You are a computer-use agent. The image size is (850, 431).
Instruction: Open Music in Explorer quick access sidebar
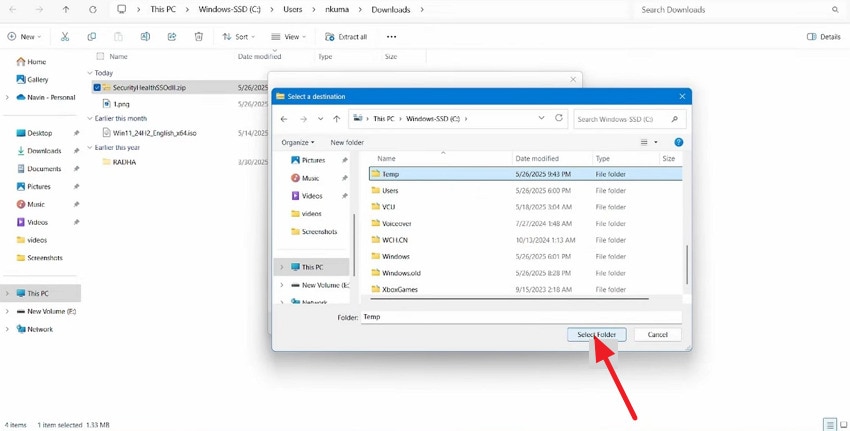pos(36,204)
